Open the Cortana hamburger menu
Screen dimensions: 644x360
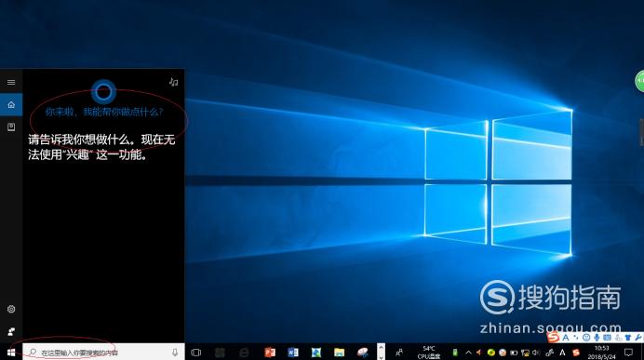pos(11,82)
